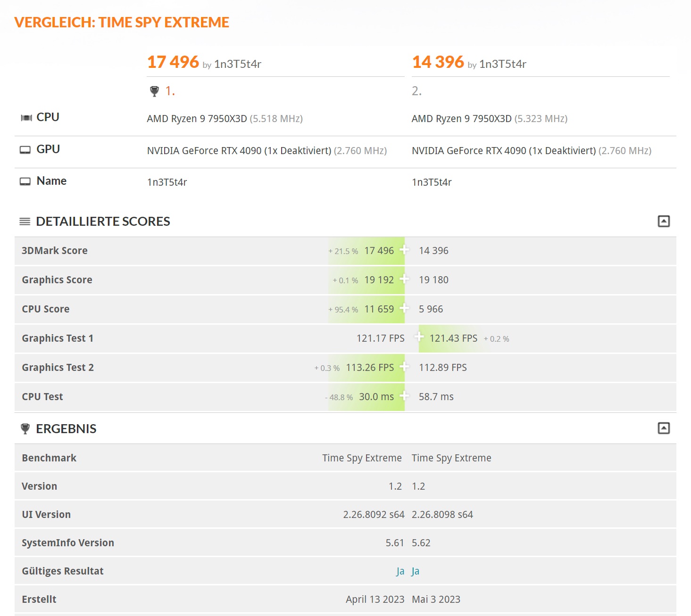Click the trophy icon beside rank 1
The image size is (691, 616).
[x=154, y=91]
